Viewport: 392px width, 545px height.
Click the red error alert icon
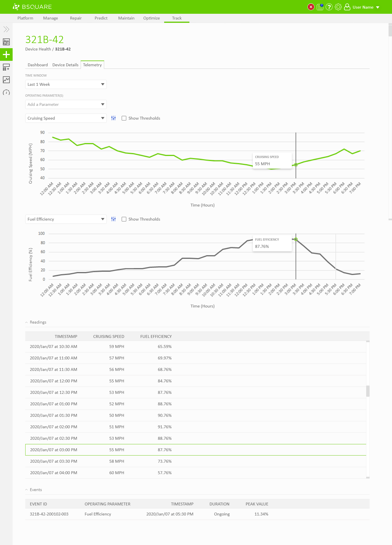tap(311, 7)
